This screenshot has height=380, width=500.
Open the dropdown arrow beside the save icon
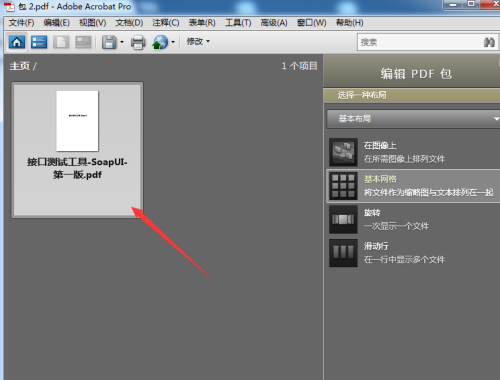tap(122, 42)
